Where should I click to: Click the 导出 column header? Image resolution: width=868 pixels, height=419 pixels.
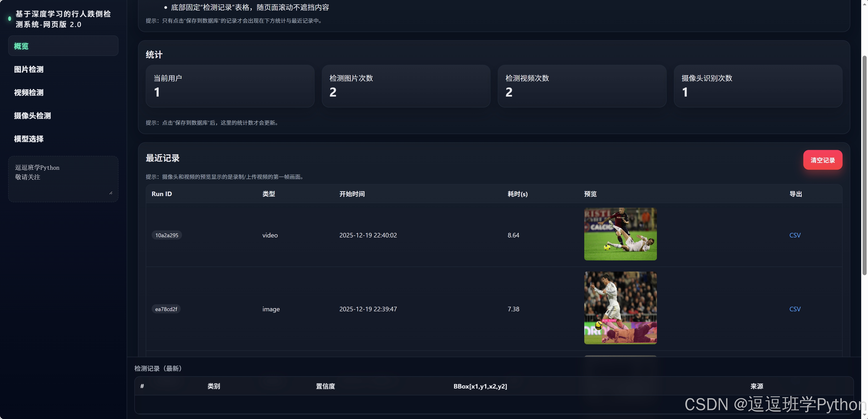[x=796, y=194]
